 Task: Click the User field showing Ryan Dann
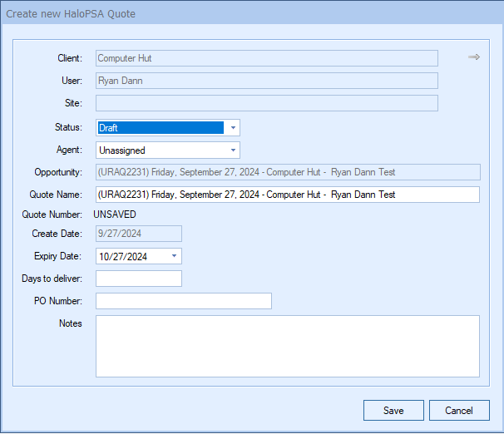[x=267, y=81]
